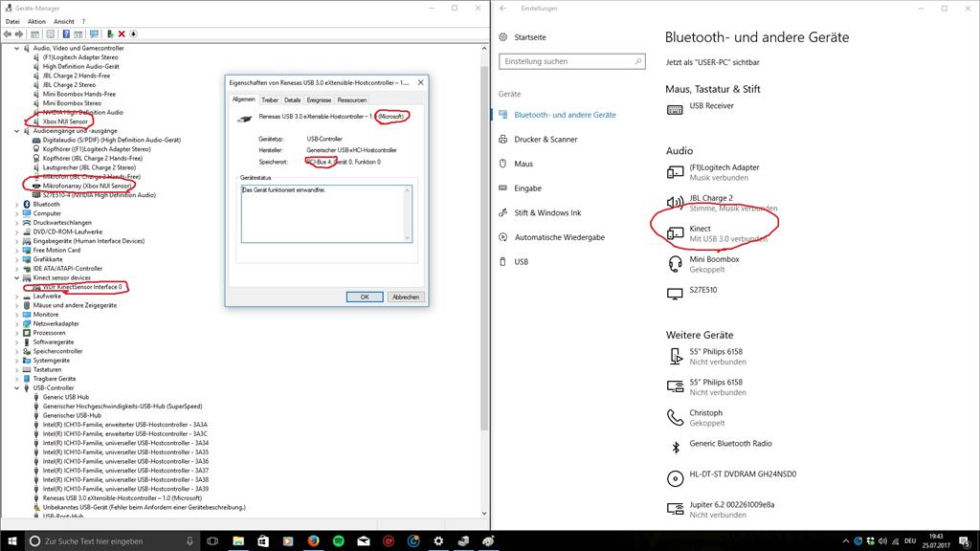Open Maus settings page

523,164
